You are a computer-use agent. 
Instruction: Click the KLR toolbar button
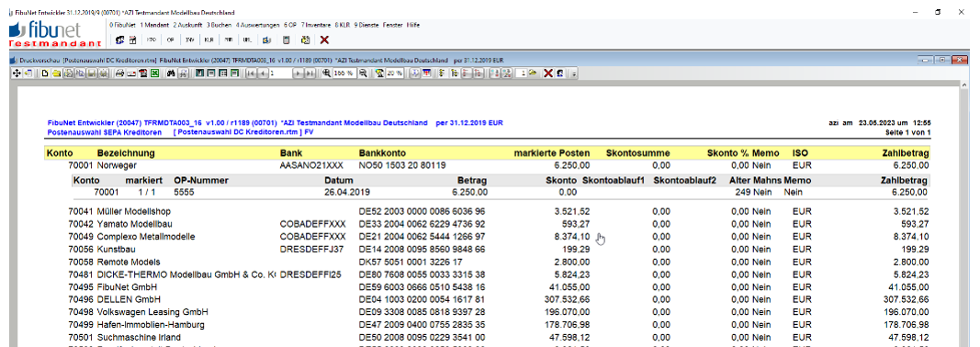pos(208,39)
